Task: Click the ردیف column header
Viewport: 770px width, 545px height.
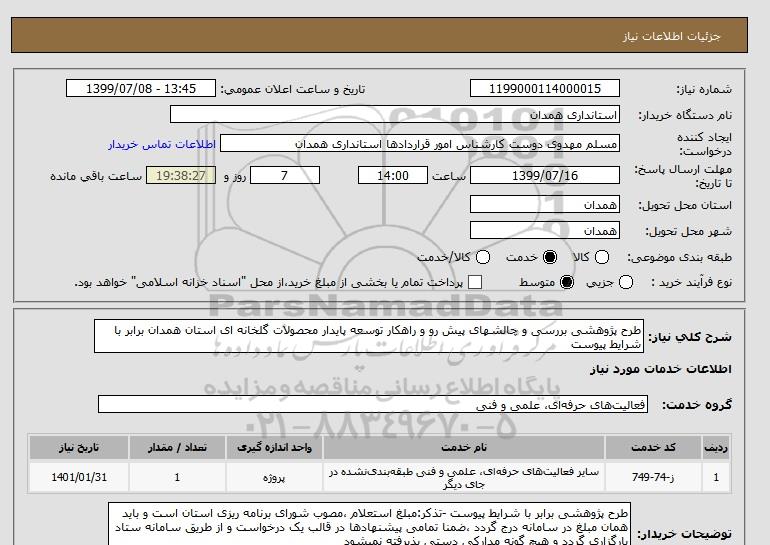Action: [x=716, y=448]
